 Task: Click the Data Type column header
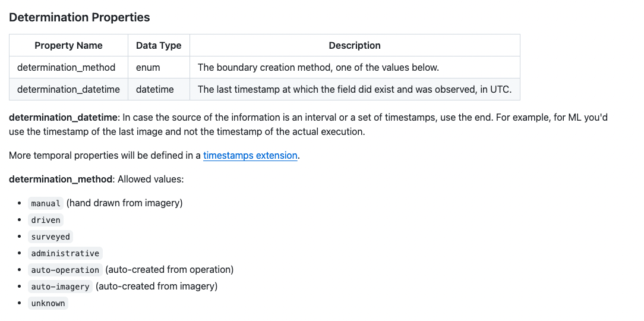pos(159,46)
